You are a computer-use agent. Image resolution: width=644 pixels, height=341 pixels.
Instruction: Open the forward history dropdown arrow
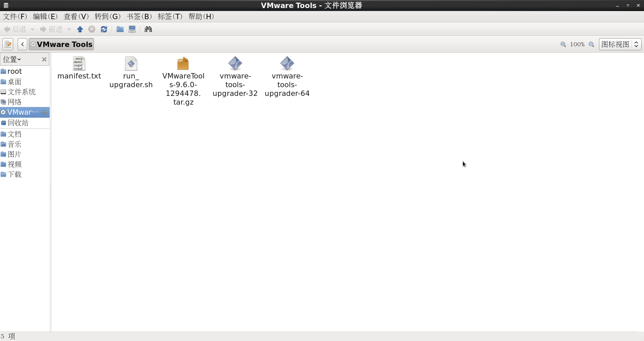pos(69,30)
